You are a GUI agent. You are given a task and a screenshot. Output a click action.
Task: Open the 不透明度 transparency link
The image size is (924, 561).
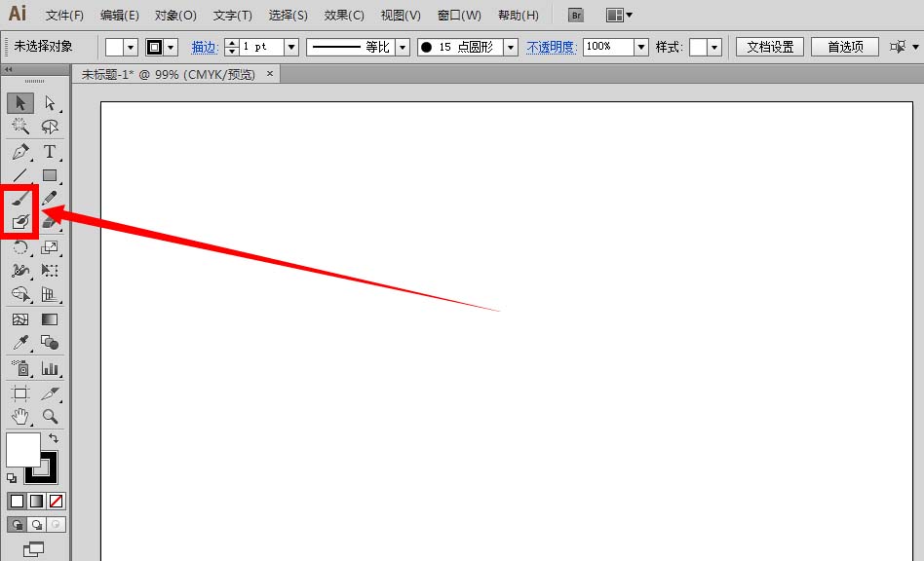551,47
